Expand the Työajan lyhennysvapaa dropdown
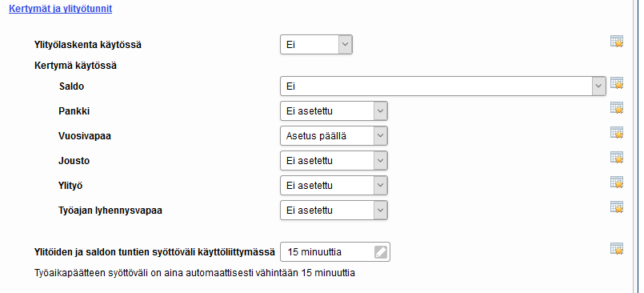This screenshot has height=293, width=644. coord(334,211)
